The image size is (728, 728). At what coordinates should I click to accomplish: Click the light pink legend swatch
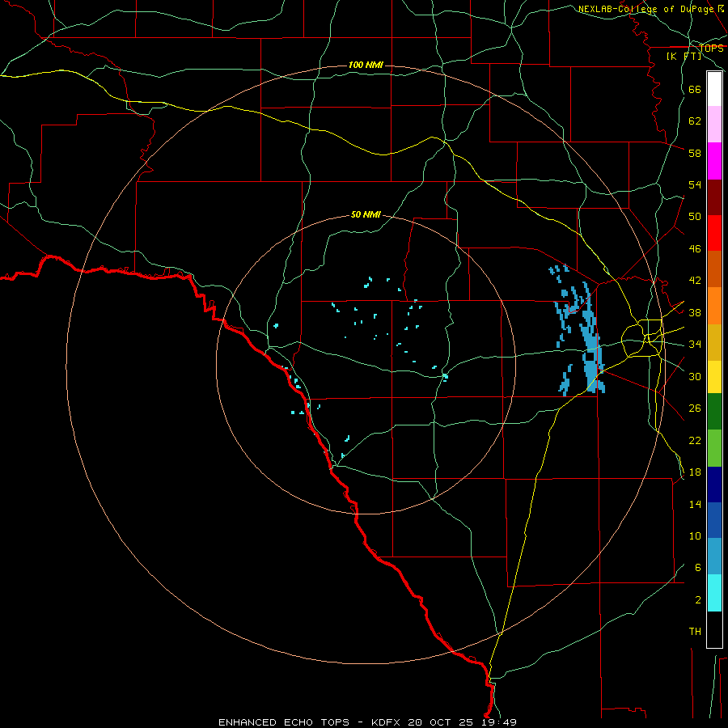714,125
